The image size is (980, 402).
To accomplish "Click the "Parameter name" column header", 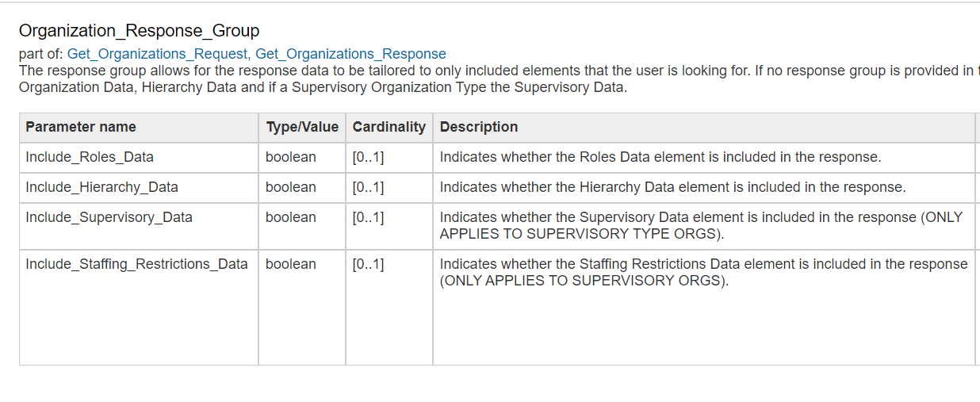I will (x=81, y=127).
